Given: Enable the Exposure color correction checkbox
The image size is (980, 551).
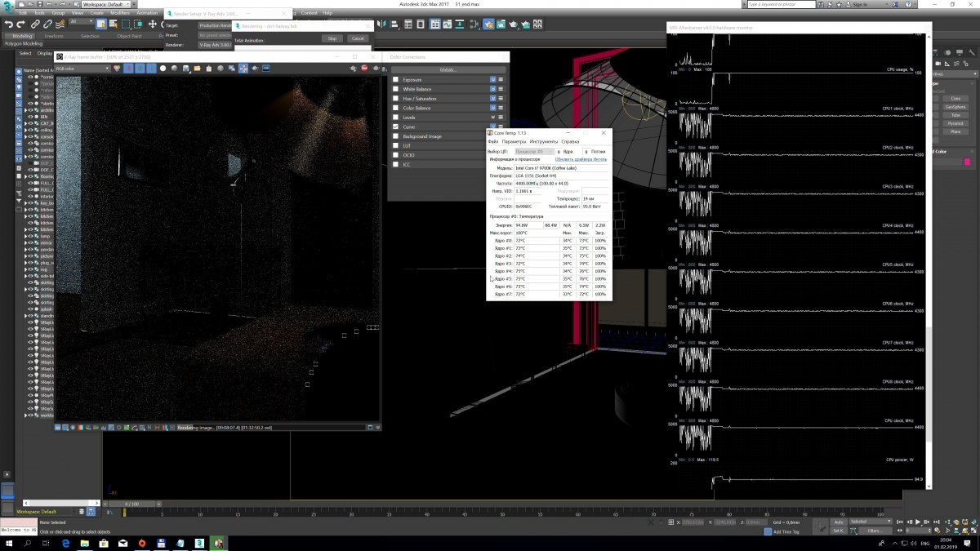Looking at the screenshot, I should [396, 80].
